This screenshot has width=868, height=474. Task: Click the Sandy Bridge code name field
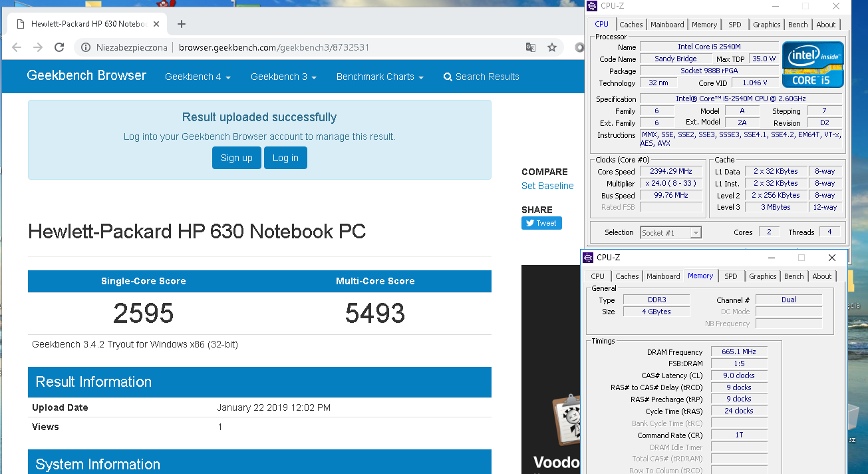coord(675,59)
